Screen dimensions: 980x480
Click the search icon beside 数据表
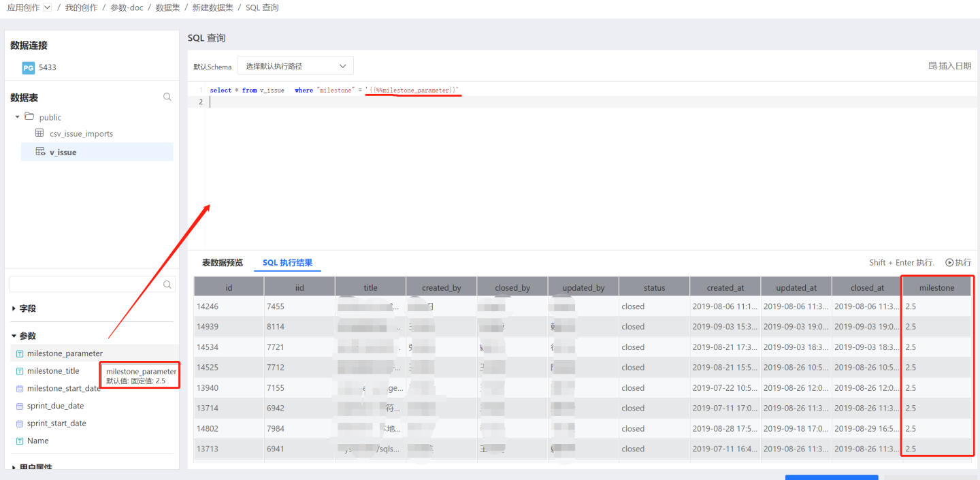[167, 97]
